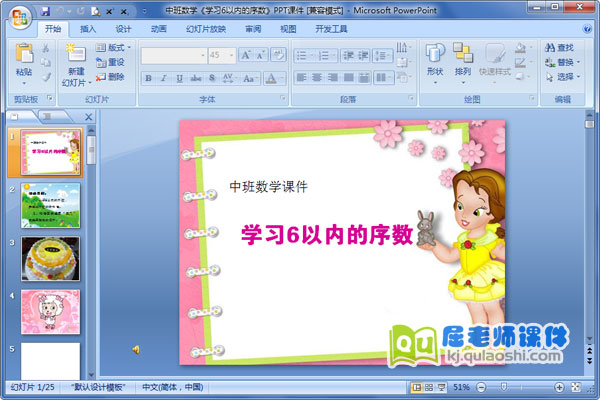Open change case Aa menu
Screen dimensions: 600x400
(249, 78)
